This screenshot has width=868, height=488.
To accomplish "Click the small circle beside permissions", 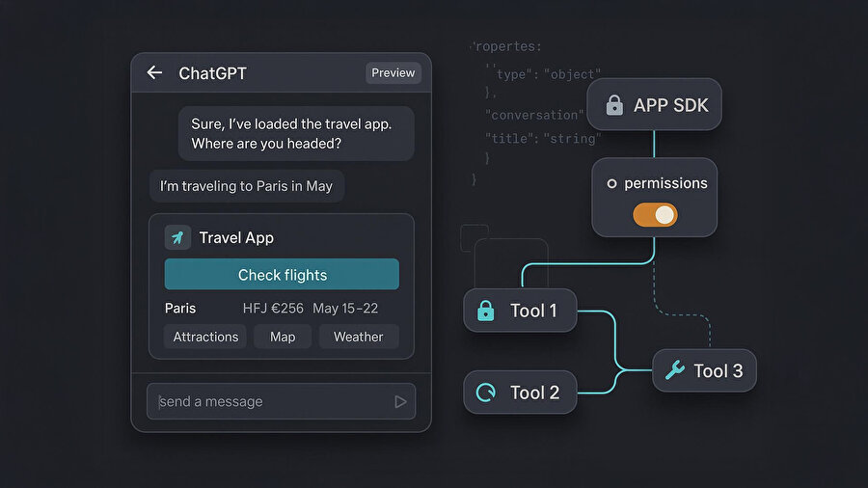I will click(611, 183).
